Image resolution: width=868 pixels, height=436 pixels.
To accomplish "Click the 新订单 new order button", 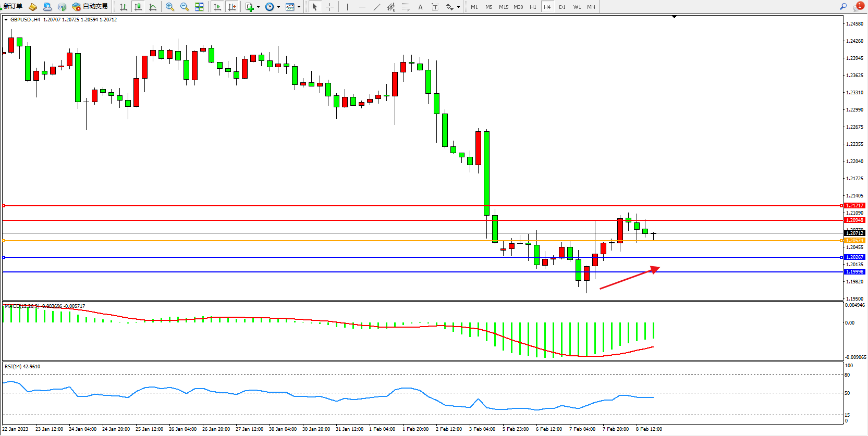I will click(13, 7).
